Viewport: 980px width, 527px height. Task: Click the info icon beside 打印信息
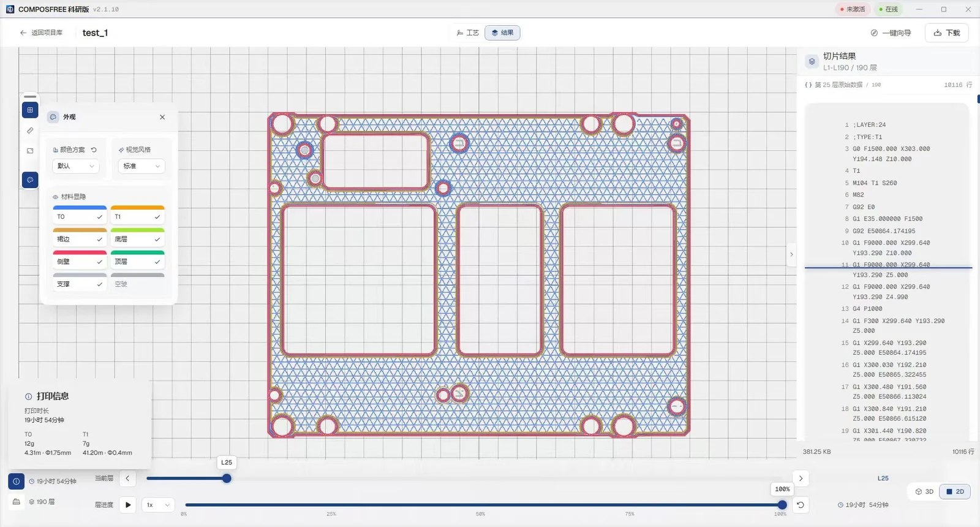(28, 396)
